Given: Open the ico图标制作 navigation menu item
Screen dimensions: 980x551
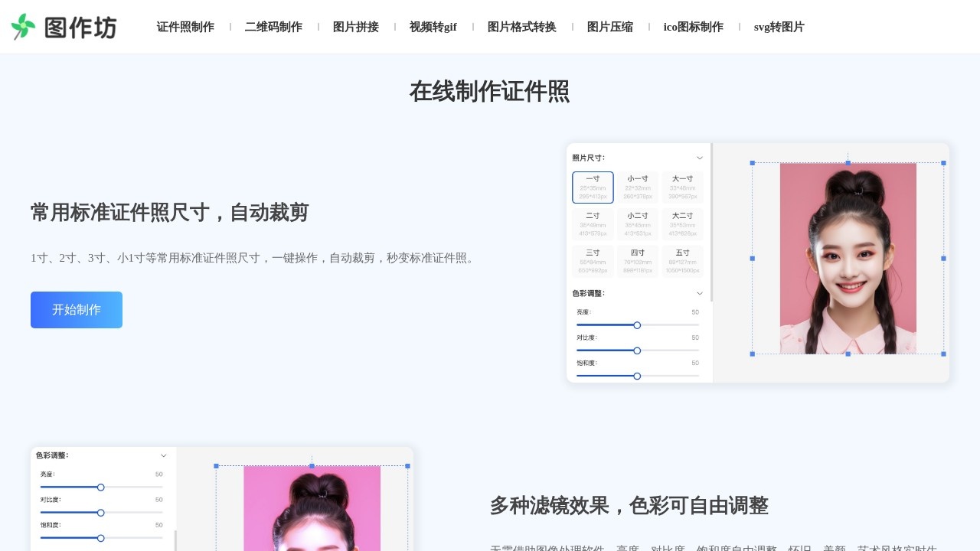Looking at the screenshot, I should [x=692, y=27].
